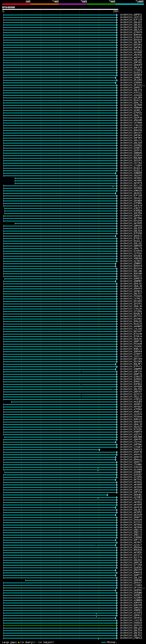Click the white query sequence bar
146x644 pixels.
[x=60, y=9]
